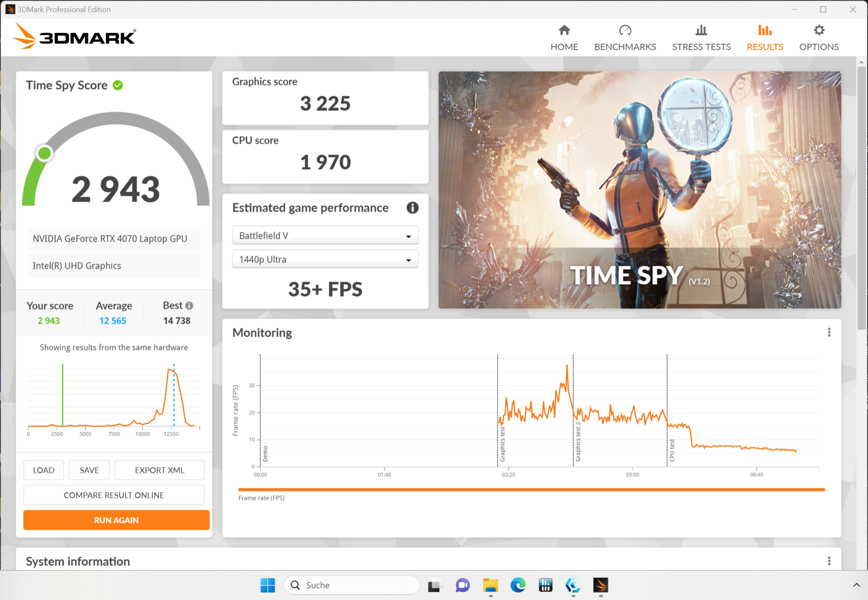Click the 3DMark logo
The height and width of the screenshot is (600, 868).
[74, 36]
